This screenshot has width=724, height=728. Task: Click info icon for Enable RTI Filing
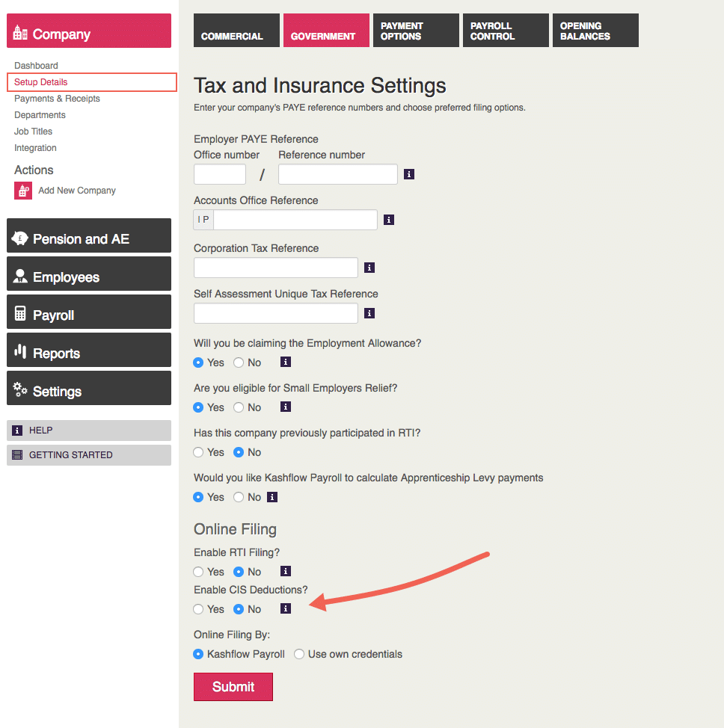285,572
